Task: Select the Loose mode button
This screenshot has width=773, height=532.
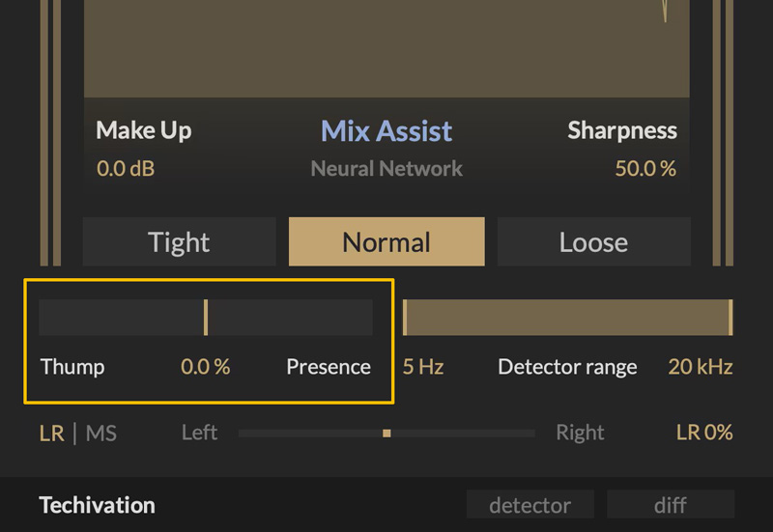Action: pyautogui.click(x=593, y=241)
